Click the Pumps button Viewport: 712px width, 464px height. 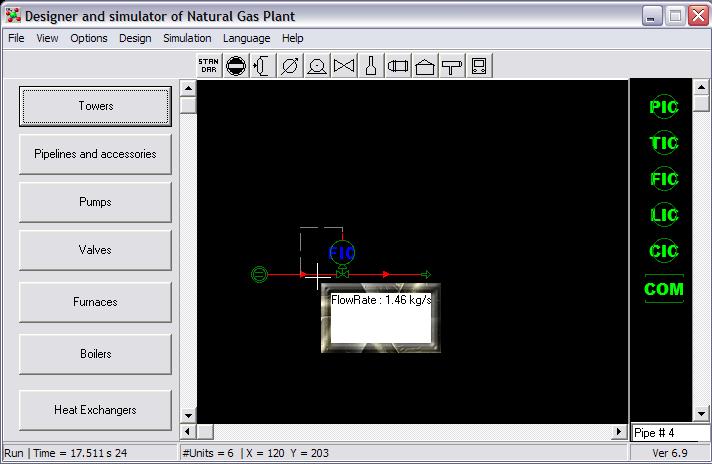tap(95, 202)
